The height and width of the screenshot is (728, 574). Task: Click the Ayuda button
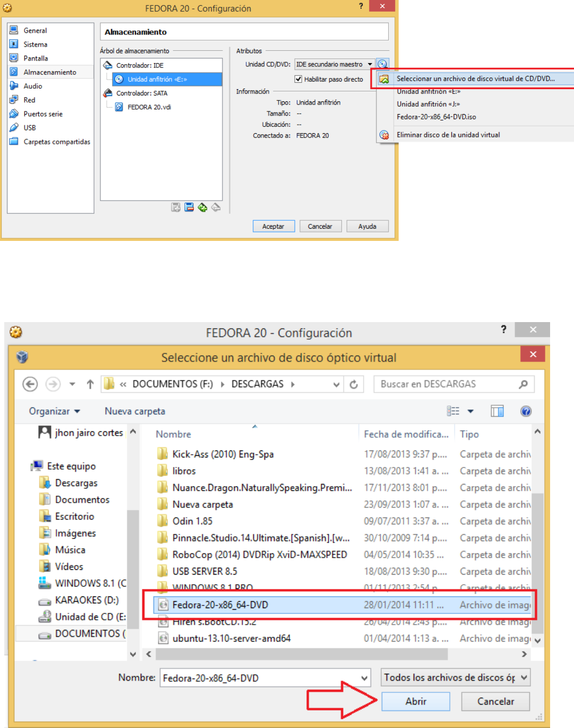tap(367, 226)
